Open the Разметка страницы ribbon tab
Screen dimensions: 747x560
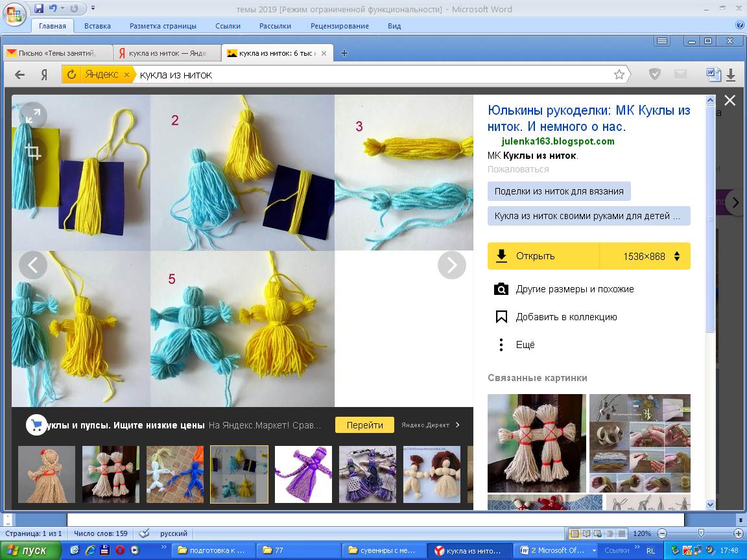click(163, 26)
